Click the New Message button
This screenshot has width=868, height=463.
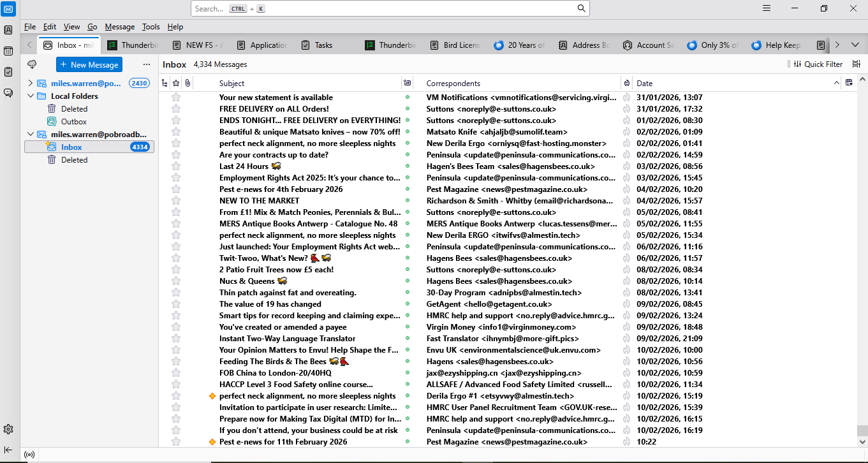89,64
